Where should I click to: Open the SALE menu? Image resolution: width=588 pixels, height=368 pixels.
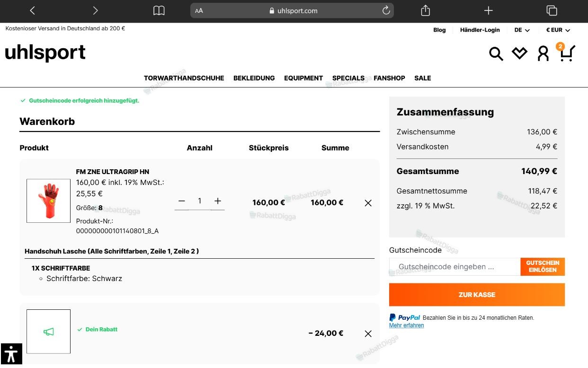click(423, 78)
